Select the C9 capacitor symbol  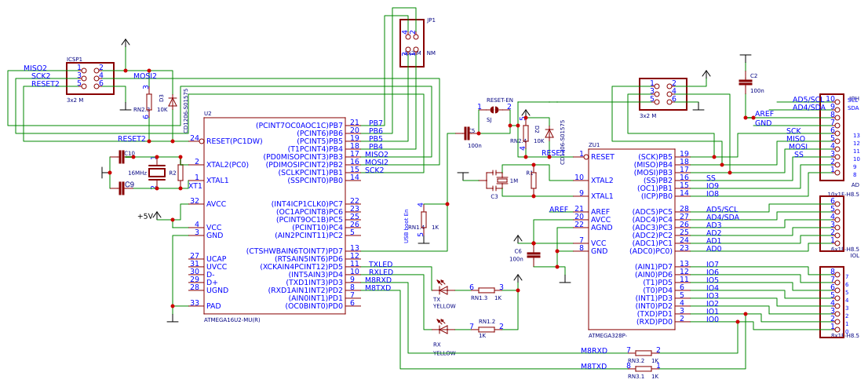coord(122,188)
